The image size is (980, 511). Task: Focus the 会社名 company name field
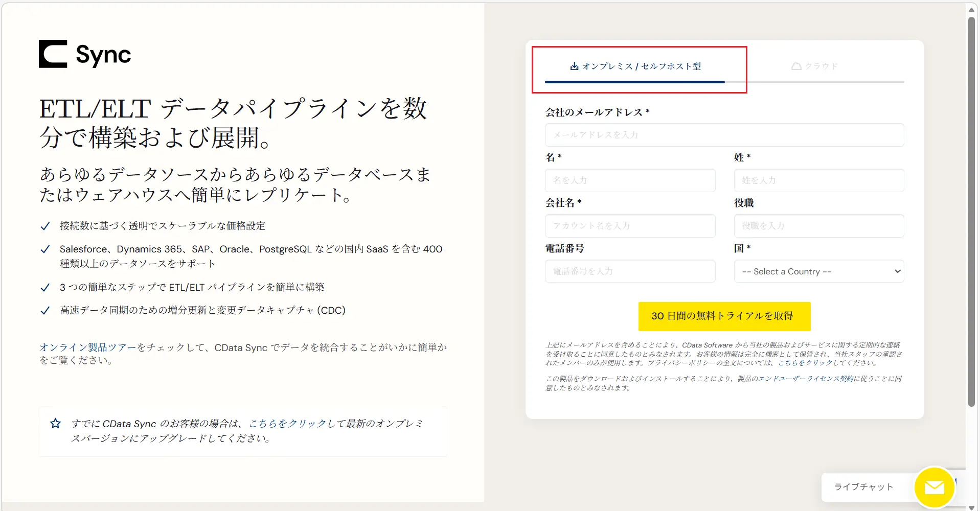630,226
